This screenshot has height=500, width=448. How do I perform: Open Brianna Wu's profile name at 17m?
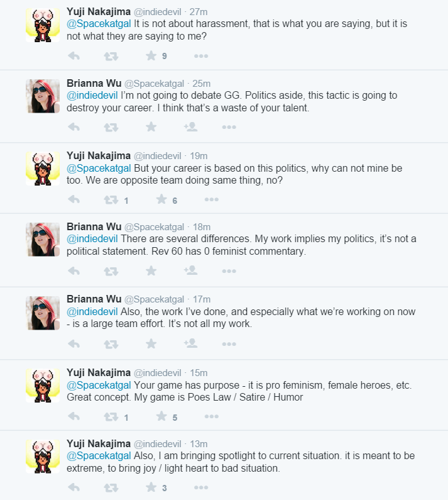(94, 299)
